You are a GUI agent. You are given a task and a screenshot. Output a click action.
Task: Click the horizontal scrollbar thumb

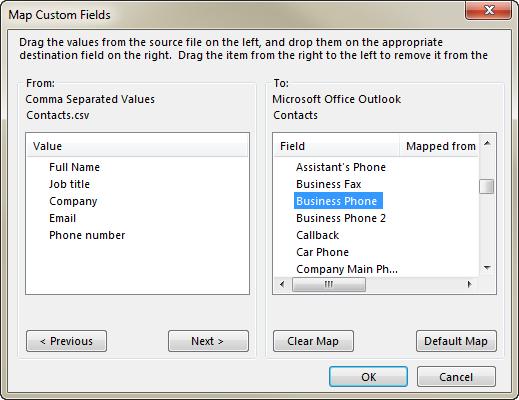329,284
